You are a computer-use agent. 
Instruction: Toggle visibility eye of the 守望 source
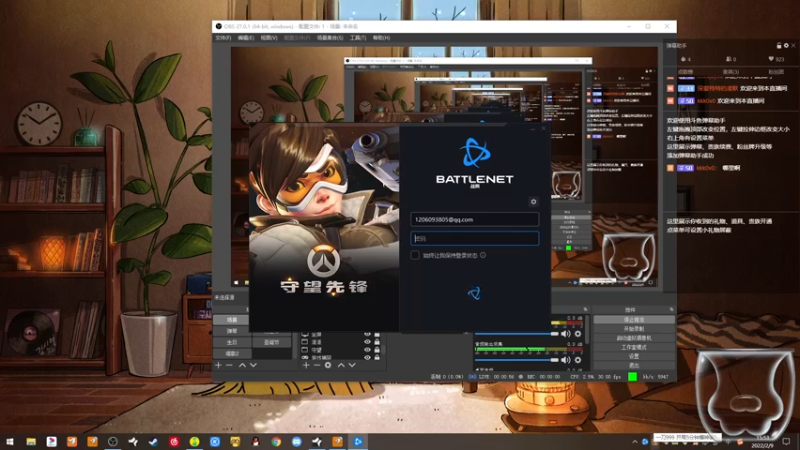click(367, 350)
